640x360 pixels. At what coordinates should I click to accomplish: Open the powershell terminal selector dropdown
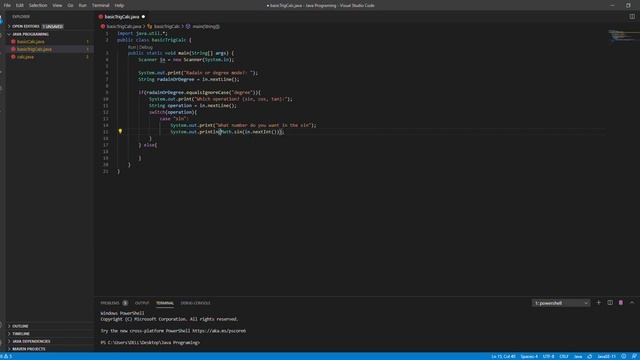click(x=561, y=303)
